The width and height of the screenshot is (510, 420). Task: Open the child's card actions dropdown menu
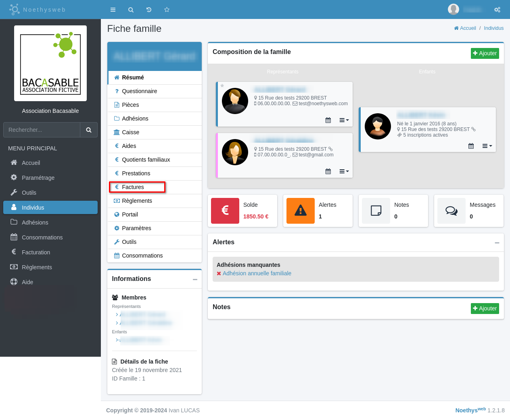pos(487,146)
